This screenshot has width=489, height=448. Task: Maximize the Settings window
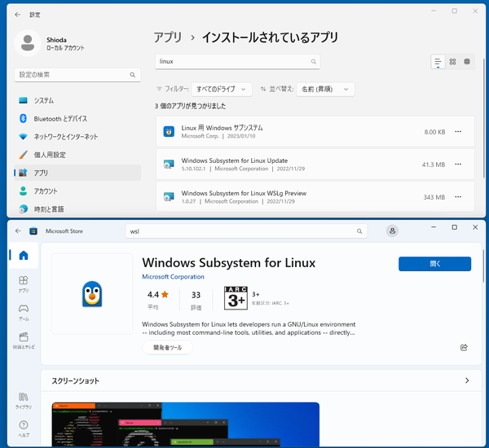click(455, 11)
